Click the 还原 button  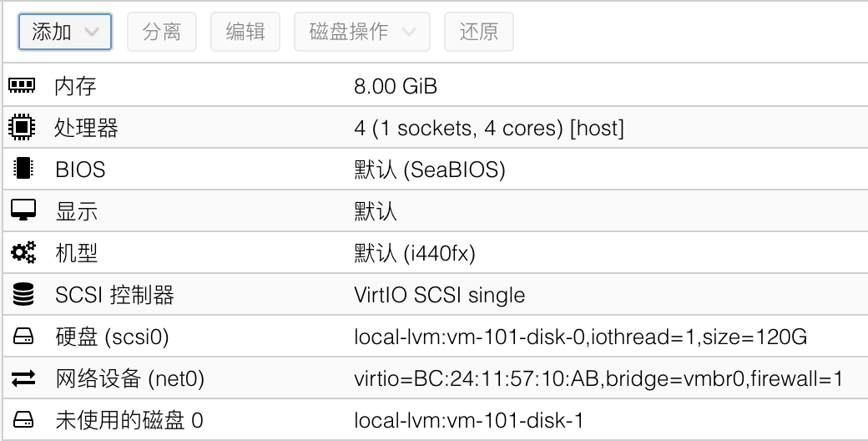(479, 32)
